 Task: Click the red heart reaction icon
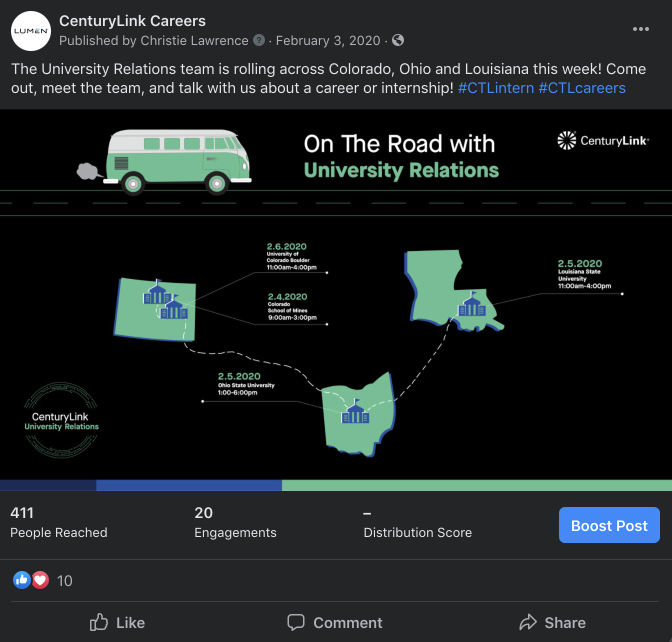coord(40,580)
